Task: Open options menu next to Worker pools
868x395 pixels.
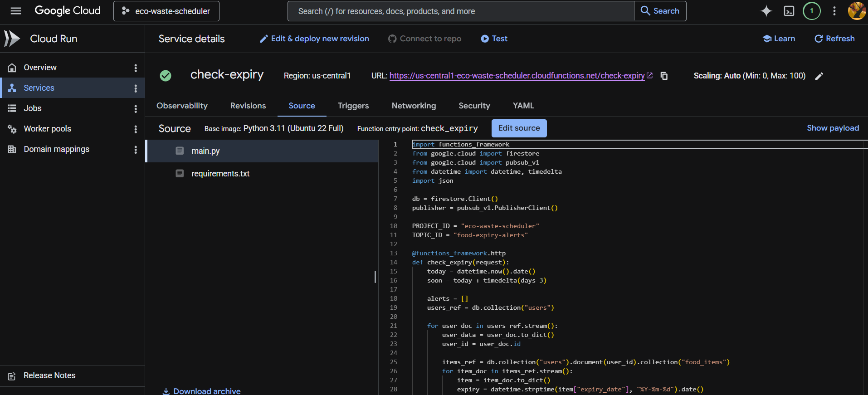Action: tap(136, 129)
